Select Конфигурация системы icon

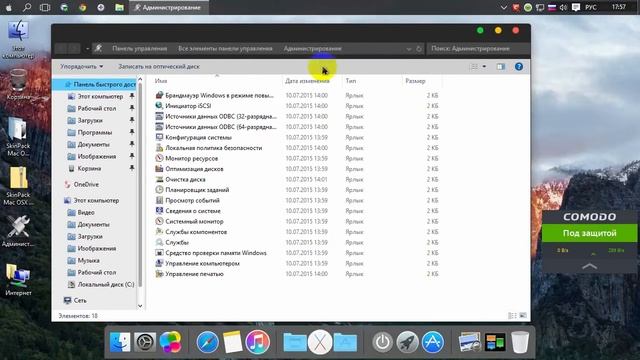coord(159,137)
